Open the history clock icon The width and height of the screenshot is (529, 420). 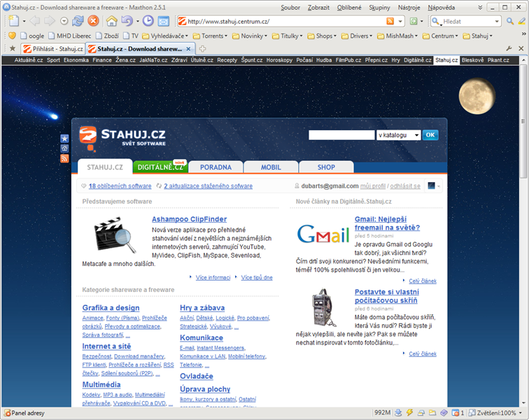pos(148,21)
